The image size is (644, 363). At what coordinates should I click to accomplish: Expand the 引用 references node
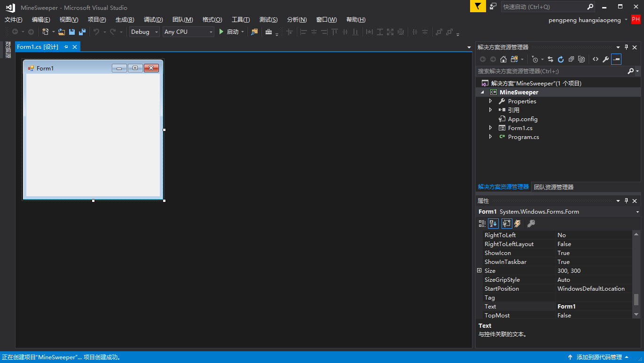coord(490,110)
